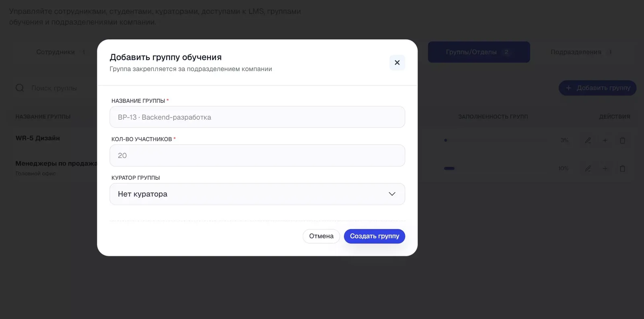Edit the Менеджеры по продажам group
Image resolution: width=644 pixels, height=319 pixels.
[588, 168]
